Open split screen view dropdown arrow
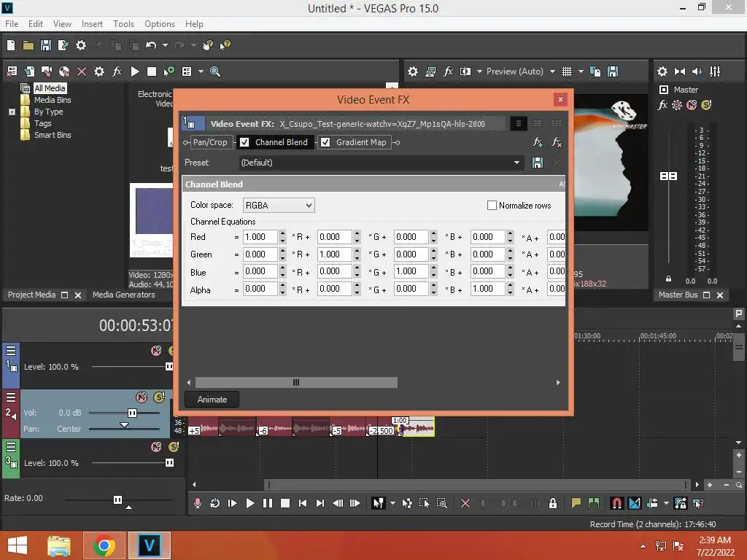This screenshot has height=560, width=747. click(x=479, y=71)
